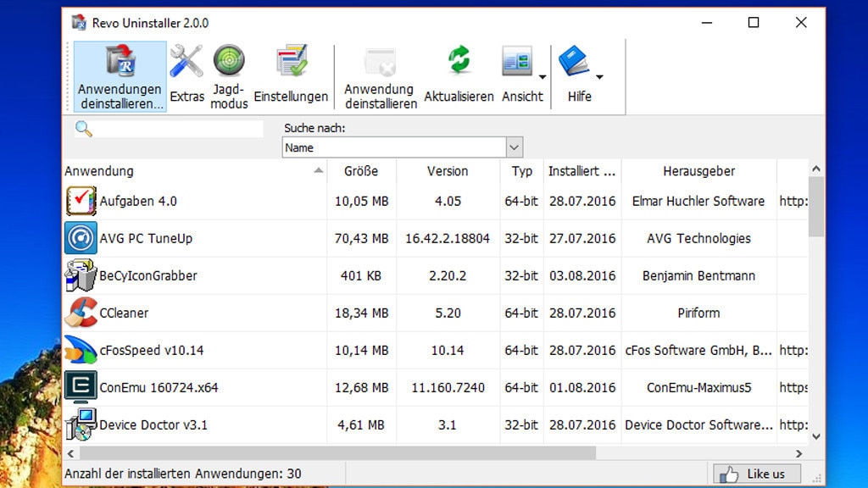This screenshot has width=868, height=488.
Task: Select the 'Aufgaben 4.0' name text
Action: 138,202
